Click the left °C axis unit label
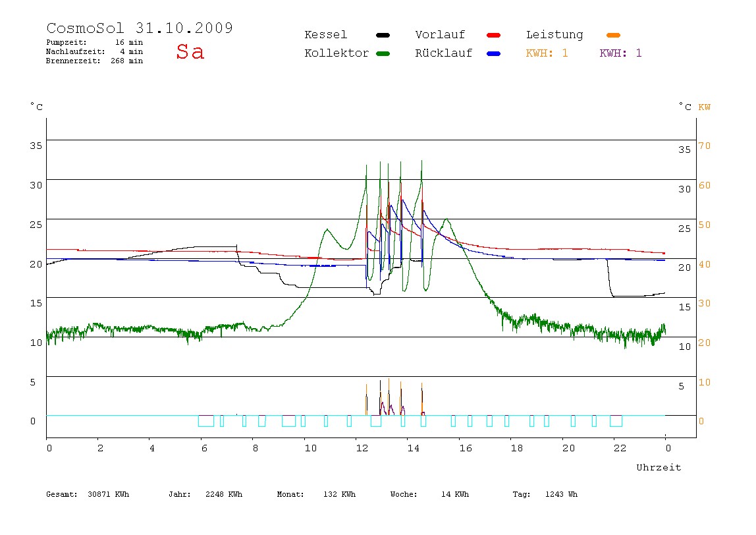The image size is (756, 535). click(37, 107)
